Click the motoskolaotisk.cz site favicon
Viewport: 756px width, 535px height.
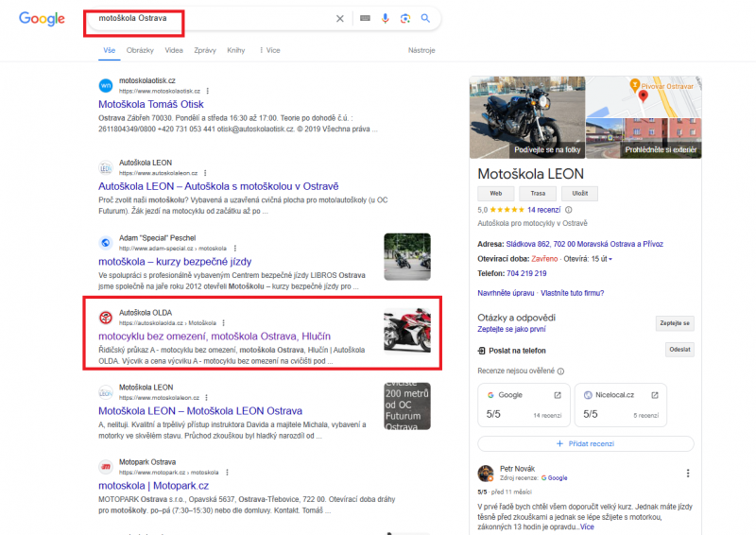106,85
